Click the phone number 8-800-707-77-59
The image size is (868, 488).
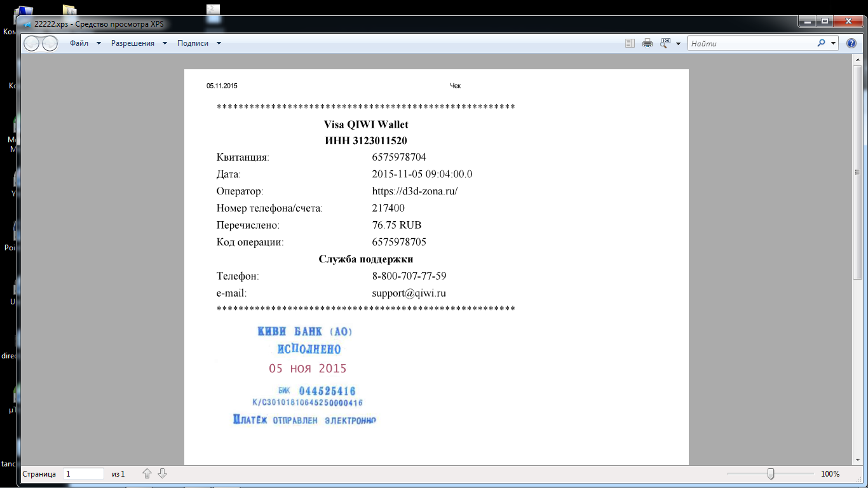tap(409, 276)
